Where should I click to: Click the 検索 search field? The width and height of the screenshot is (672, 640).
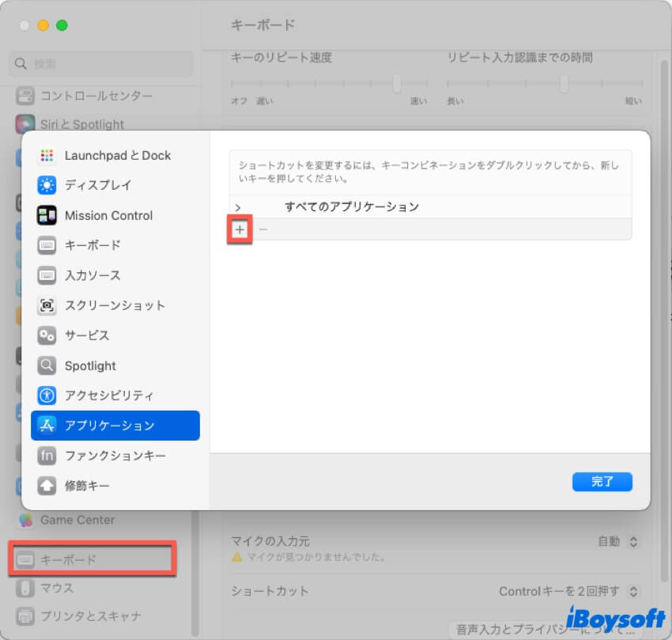coord(103,63)
